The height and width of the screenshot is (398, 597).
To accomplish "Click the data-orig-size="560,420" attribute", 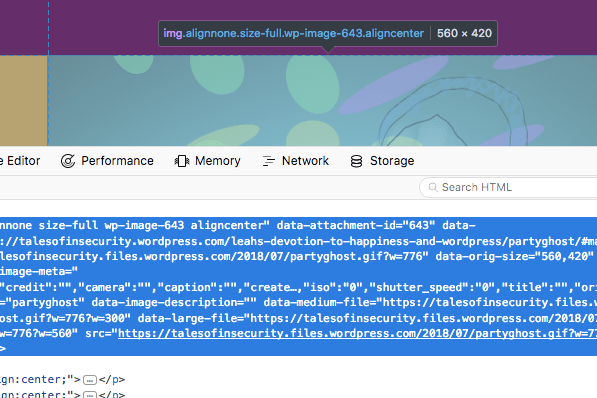I will coord(514,256).
